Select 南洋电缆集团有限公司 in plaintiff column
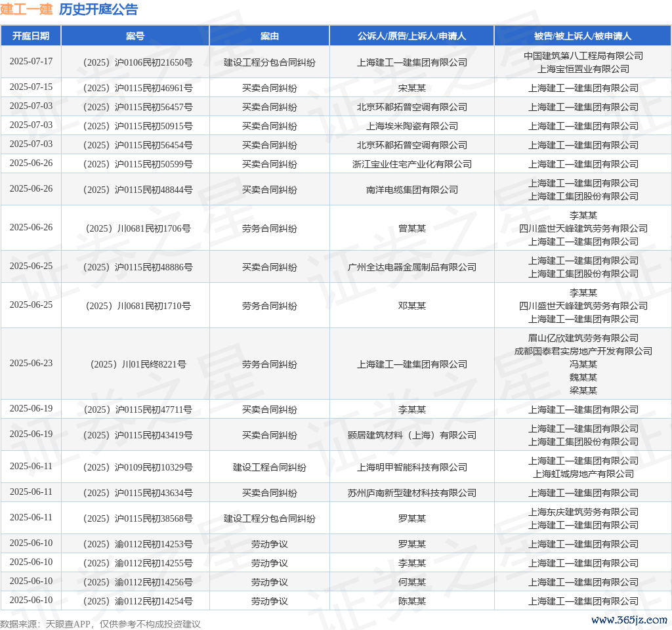 411,190
